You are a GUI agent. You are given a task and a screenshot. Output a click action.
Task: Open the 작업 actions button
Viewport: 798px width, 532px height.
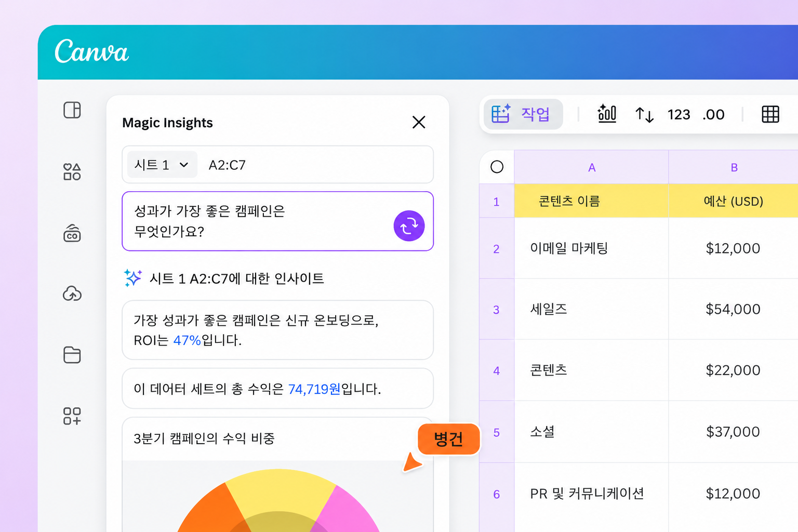coord(523,114)
